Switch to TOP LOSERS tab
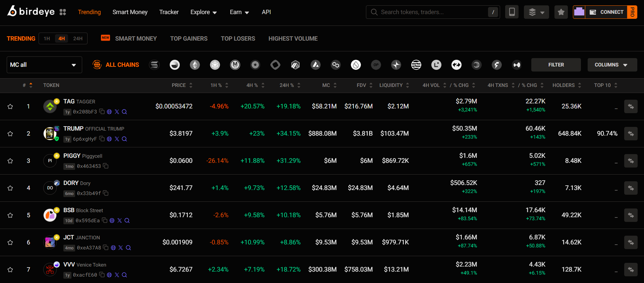The width and height of the screenshot is (644, 283). click(x=238, y=39)
